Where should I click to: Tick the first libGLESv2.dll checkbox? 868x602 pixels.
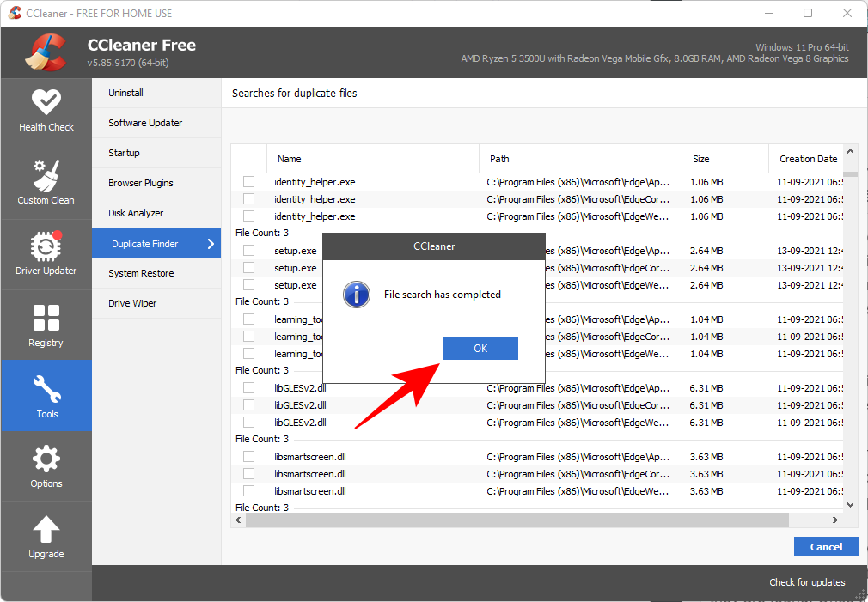tap(248, 388)
